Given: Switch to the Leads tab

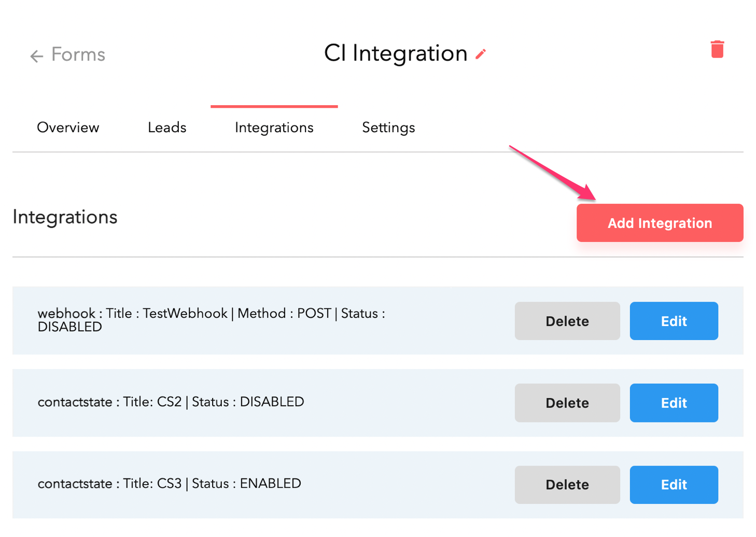Looking at the screenshot, I should point(167,128).
